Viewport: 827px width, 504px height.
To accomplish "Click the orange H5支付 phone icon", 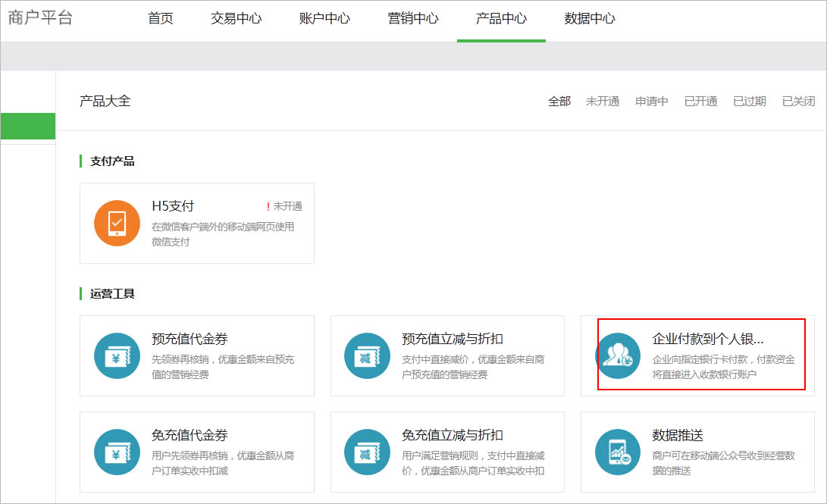I will [117, 223].
